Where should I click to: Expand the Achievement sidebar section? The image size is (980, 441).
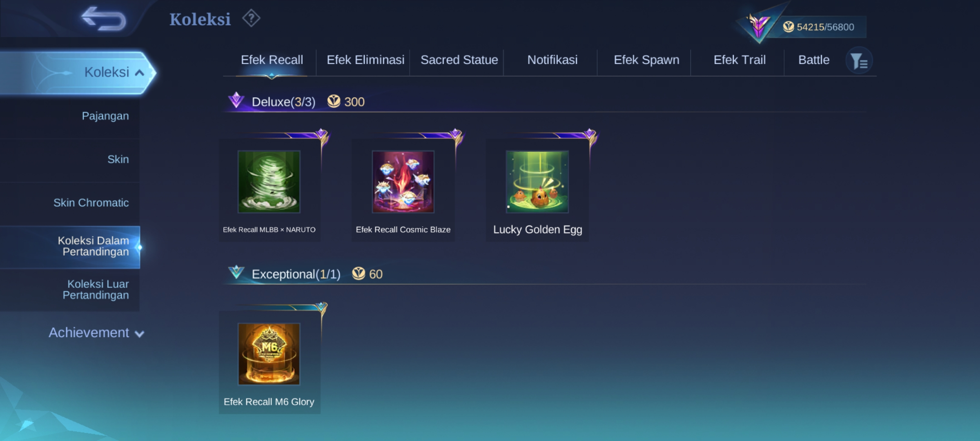tap(96, 333)
